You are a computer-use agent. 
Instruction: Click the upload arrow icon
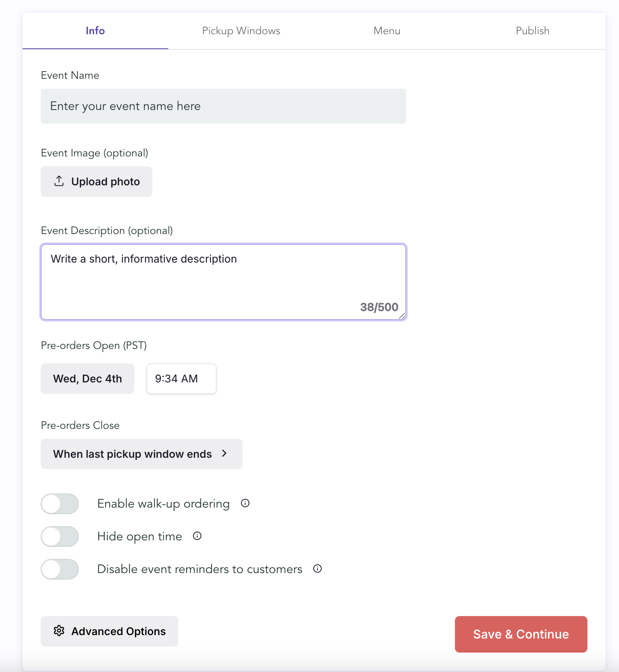click(59, 181)
